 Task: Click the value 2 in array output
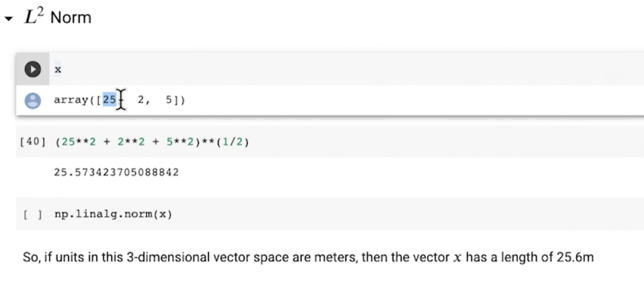pos(141,100)
